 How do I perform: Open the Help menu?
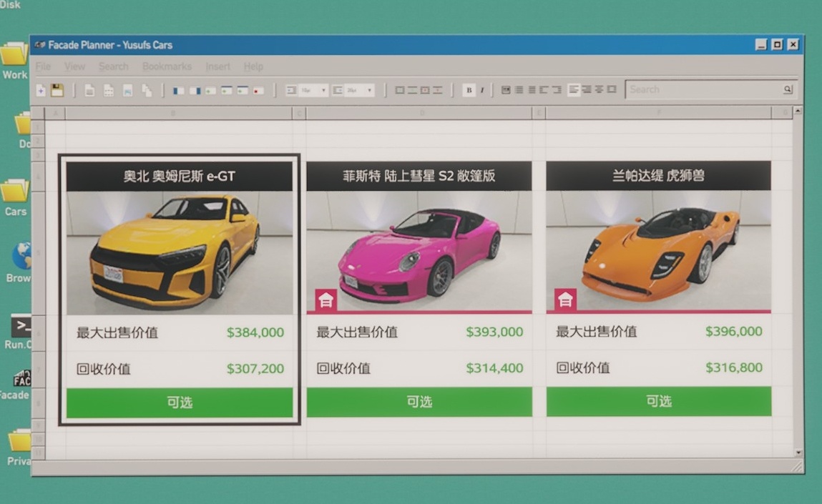(253, 66)
